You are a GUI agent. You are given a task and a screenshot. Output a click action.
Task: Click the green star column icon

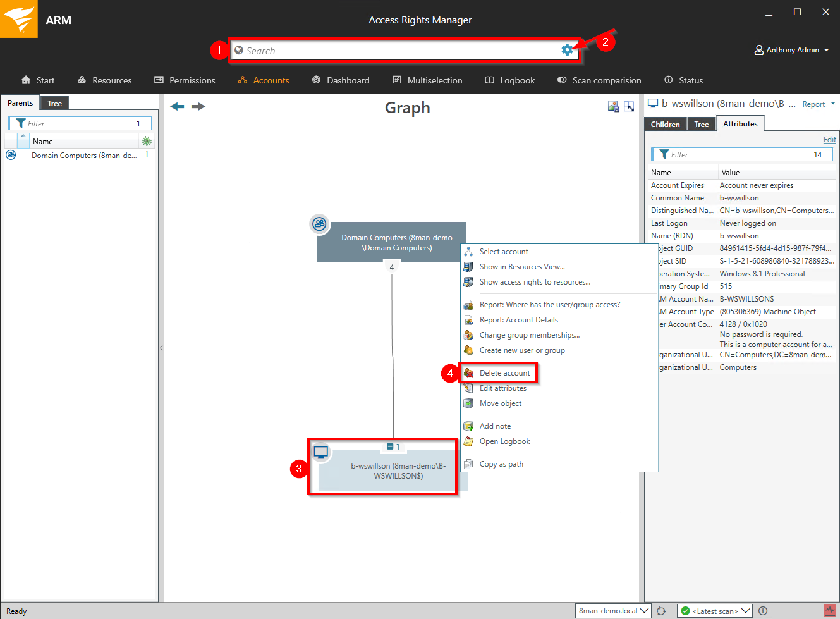(147, 141)
